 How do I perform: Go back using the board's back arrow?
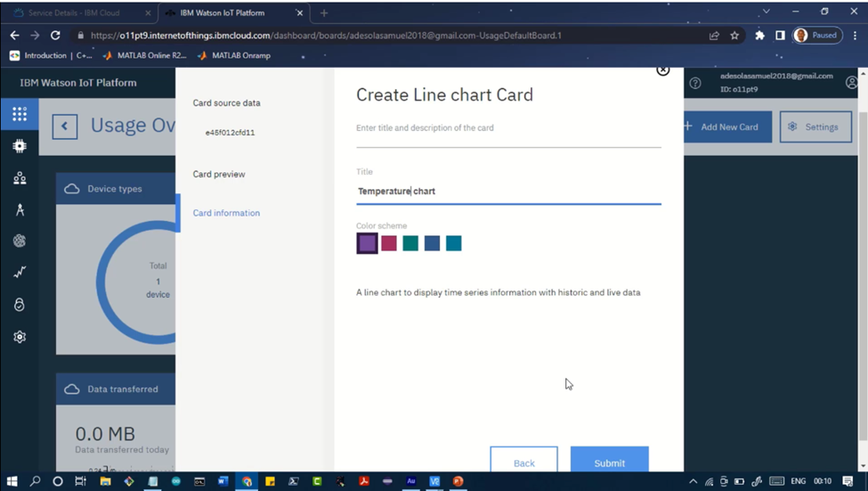click(65, 127)
